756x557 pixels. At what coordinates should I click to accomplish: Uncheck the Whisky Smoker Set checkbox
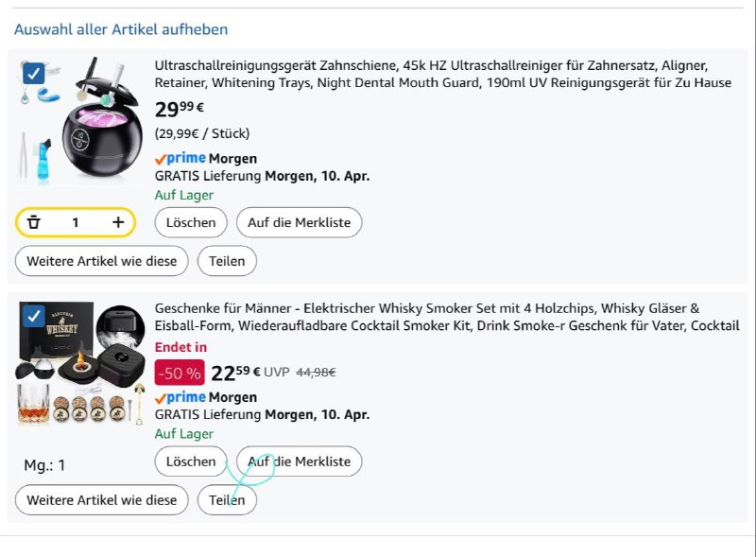pyautogui.click(x=33, y=316)
